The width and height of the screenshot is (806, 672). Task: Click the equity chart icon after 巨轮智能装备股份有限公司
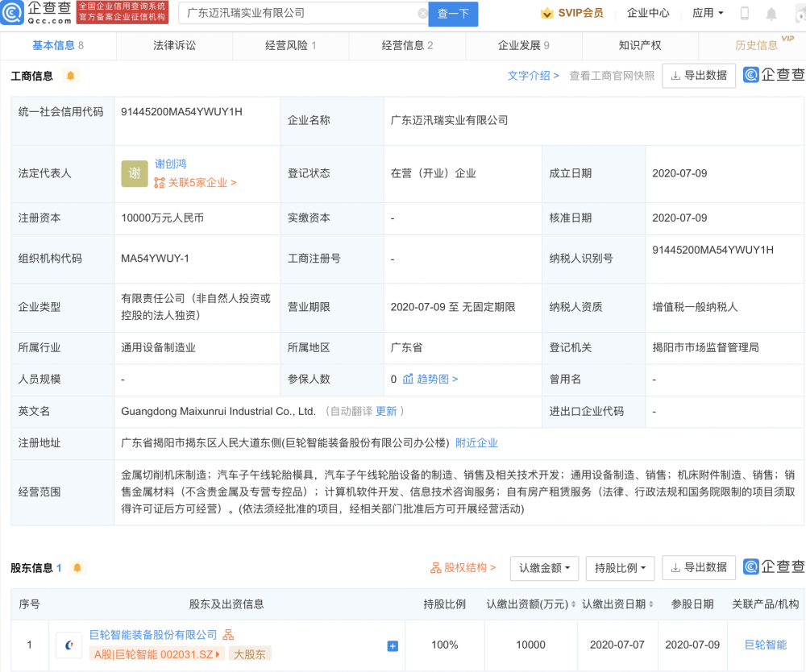[x=229, y=635]
